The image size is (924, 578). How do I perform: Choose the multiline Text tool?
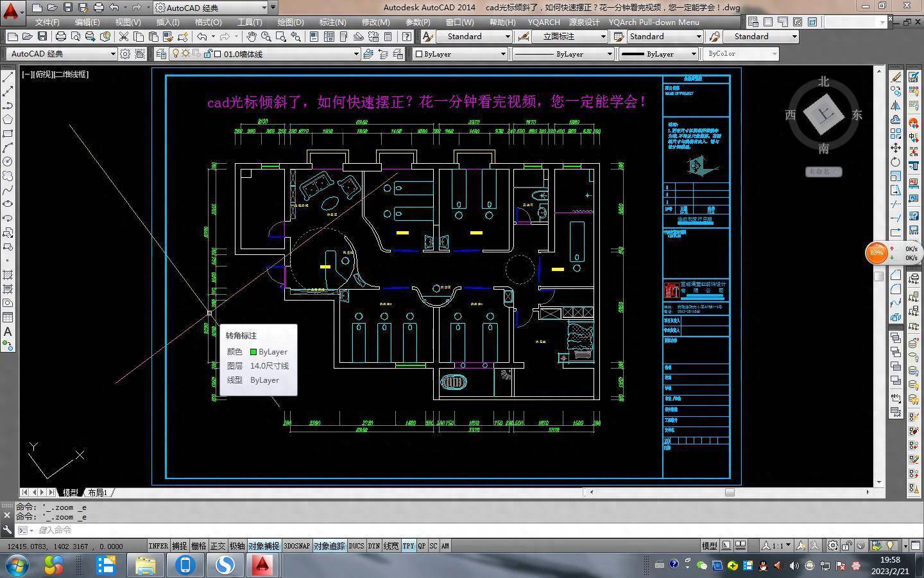coord(8,331)
